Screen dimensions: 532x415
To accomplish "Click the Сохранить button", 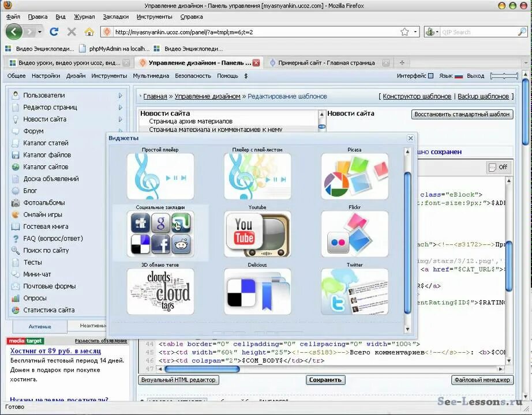I will click(x=325, y=380).
